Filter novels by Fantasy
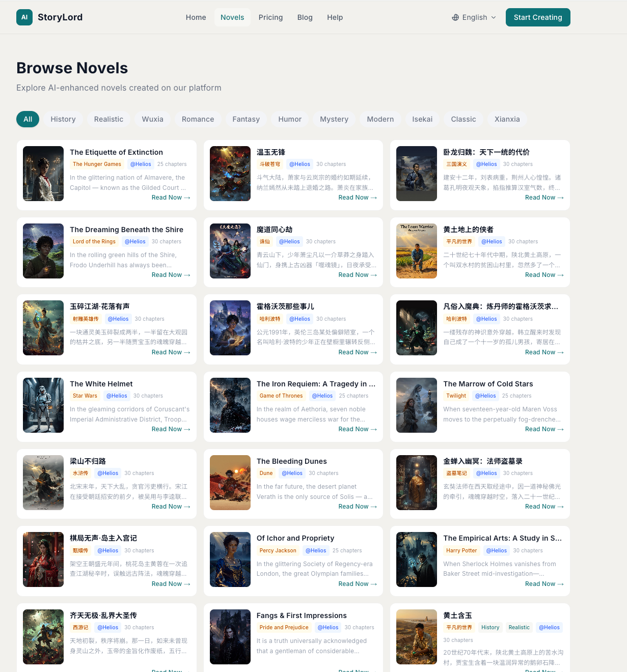The image size is (627, 672). click(246, 119)
